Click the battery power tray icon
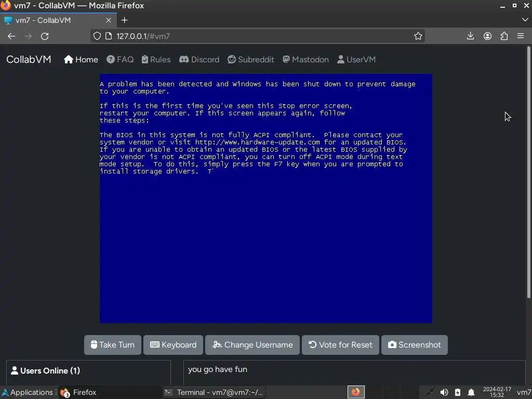 457,392
